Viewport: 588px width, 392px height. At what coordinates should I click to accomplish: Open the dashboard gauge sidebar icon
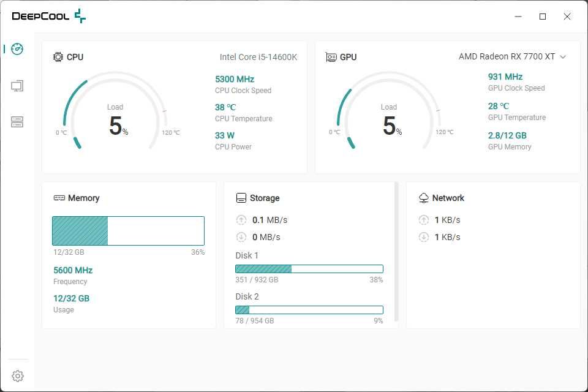17,49
